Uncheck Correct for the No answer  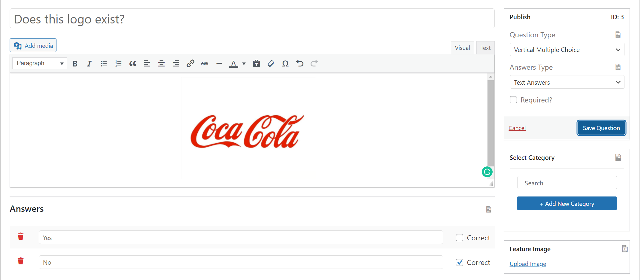[460, 262]
